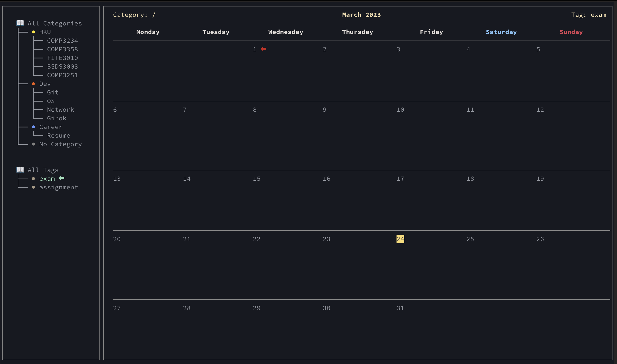Open the Resume subcategory
Image resolution: width=617 pixels, height=364 pixels.
(x=58, y=135)
